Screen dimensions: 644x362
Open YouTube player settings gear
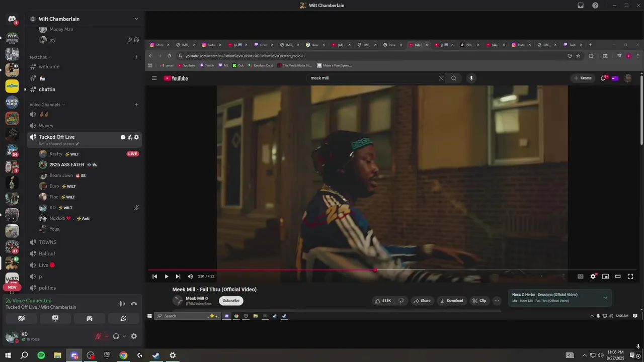(593, 277)
